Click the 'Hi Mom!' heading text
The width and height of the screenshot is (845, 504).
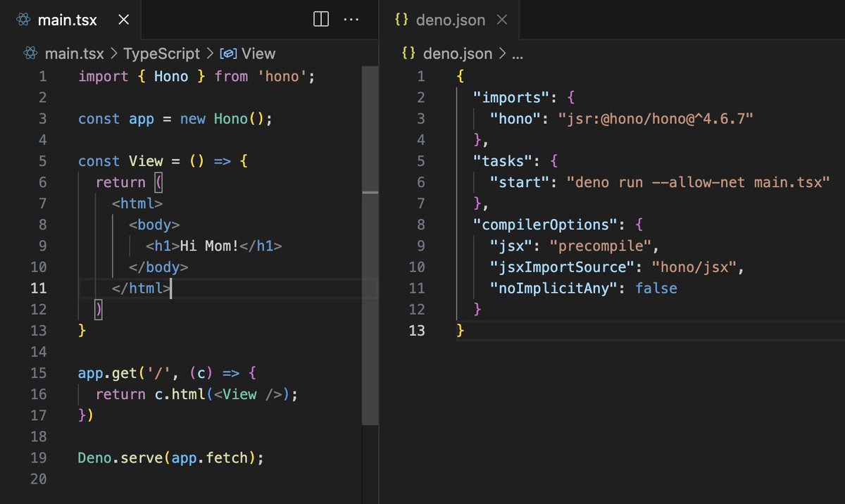tap(209, 246)
